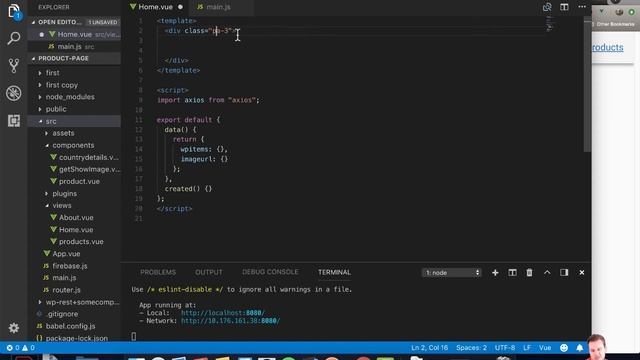Image resolution: width=640 pixels, height=360 pixels.
Task: Open the terminal selector dropdown '1: node'
Action: [x=451, y=273]
